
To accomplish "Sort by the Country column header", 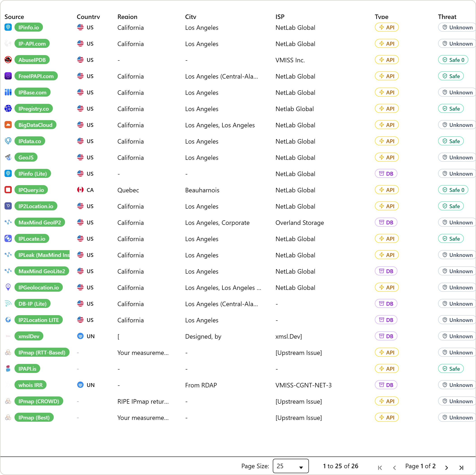I will pos(88,17).
